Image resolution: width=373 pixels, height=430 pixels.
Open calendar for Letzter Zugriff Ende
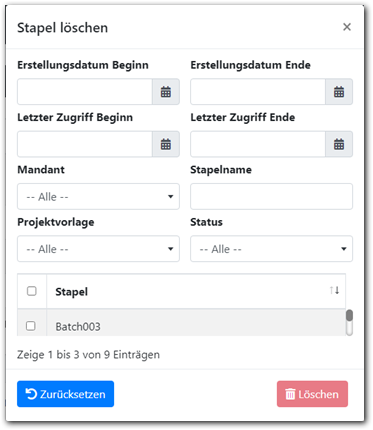339,144
